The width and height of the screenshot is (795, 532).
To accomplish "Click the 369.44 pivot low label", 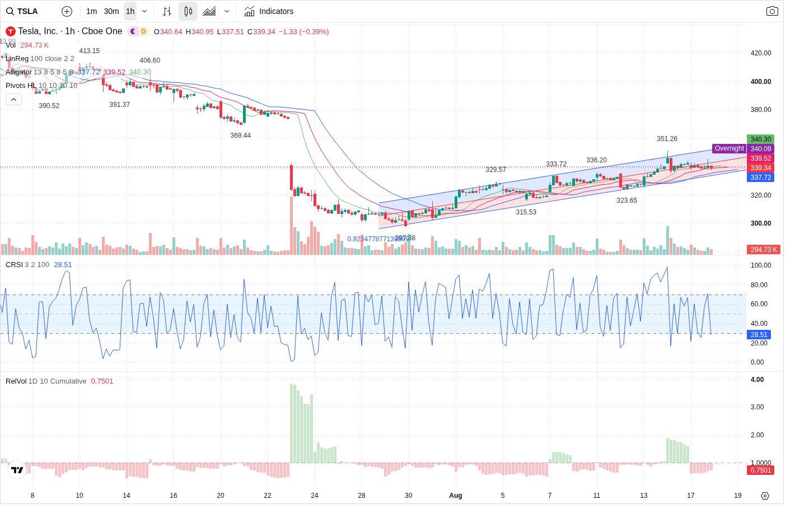I will [241, 136].
